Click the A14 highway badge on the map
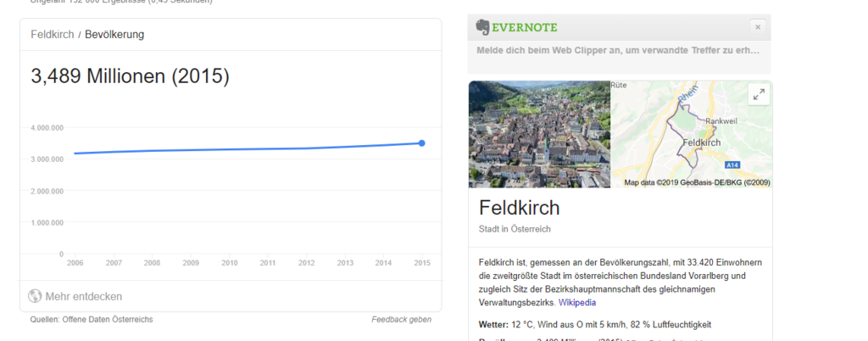The width and height of the screenshot is (868, 341). (x=732, y=165)
